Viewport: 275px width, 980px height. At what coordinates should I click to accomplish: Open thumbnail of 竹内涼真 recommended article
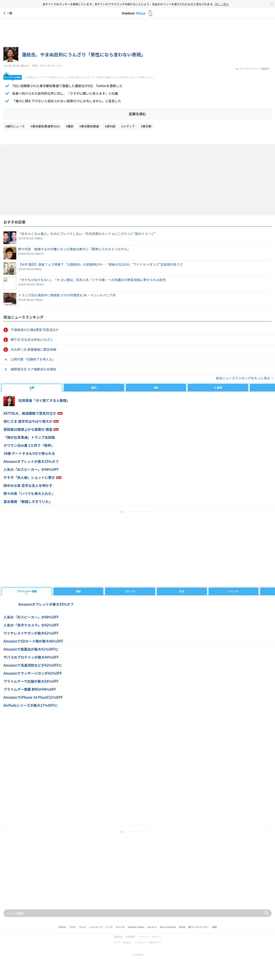[10, 237]
